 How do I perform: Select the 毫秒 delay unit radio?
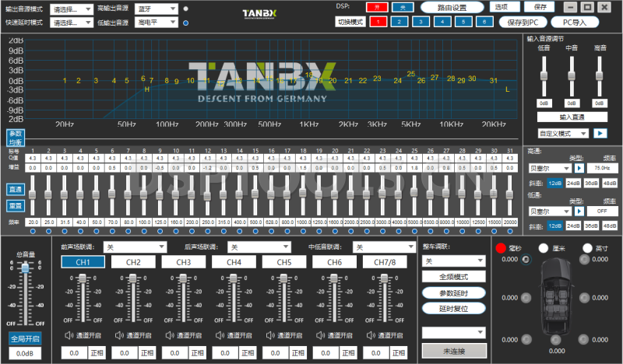point(501,248)
